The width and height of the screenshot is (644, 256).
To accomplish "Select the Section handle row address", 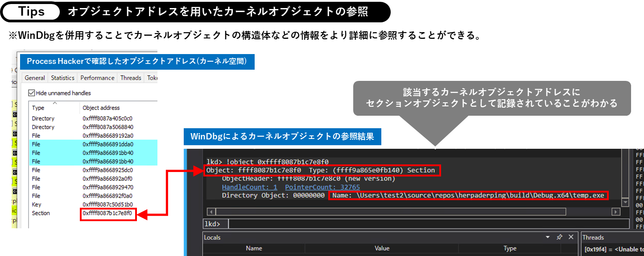I will pos(107,214).
